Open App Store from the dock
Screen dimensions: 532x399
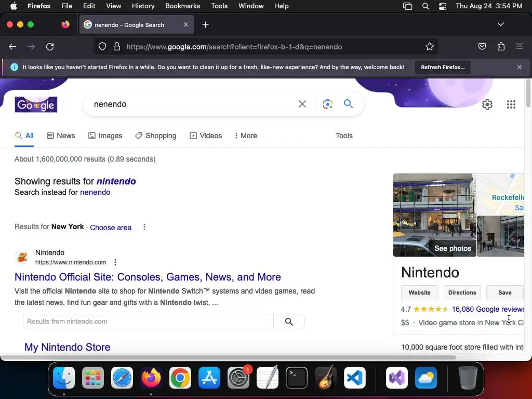click(209, 378)
